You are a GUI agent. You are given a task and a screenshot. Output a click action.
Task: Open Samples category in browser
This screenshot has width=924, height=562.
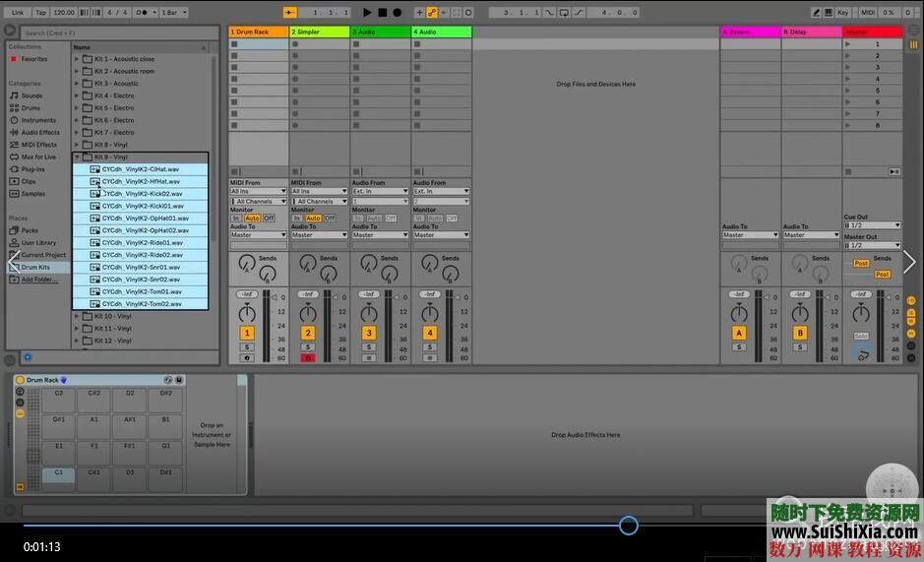point(33,194)
